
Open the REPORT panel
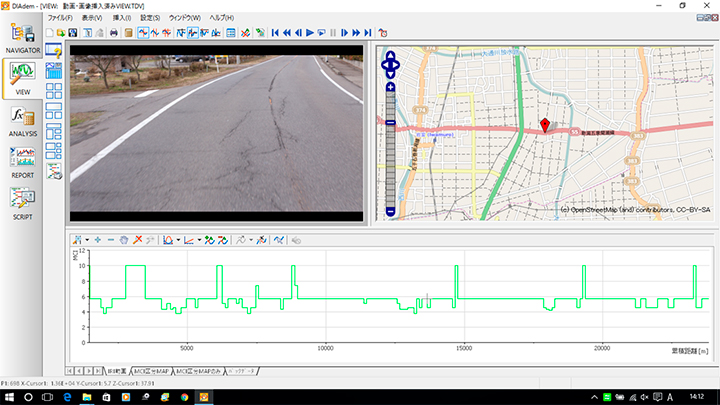coord(22,163)
